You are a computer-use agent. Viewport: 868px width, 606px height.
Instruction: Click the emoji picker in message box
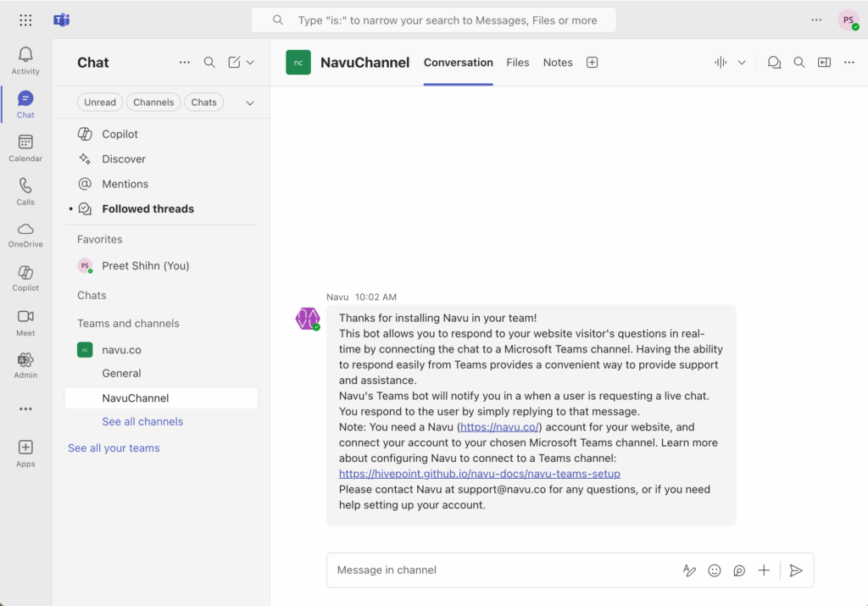coord(715,570)
